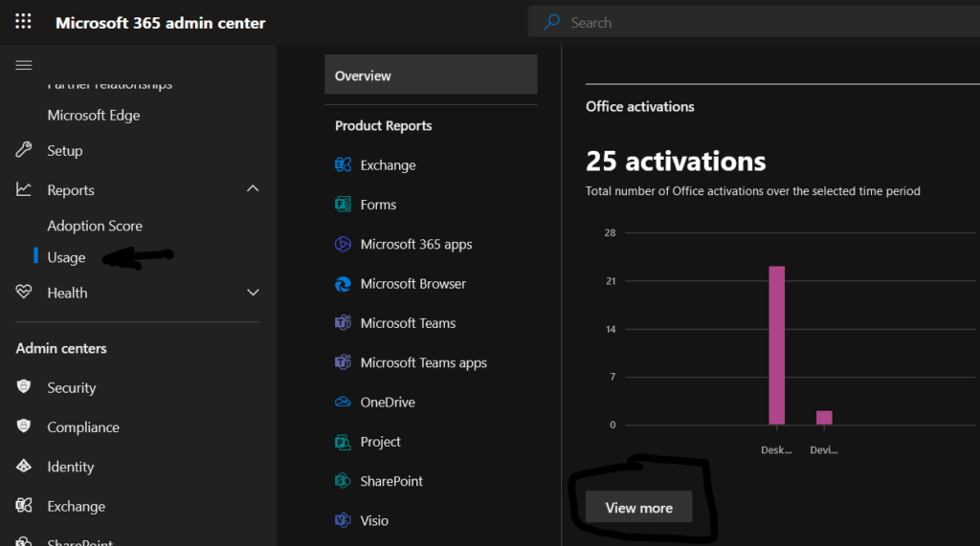This screenshot has height=546, width=980.
Task: Click the Microsoft Teams apps icon
Action: coord(343,362)
